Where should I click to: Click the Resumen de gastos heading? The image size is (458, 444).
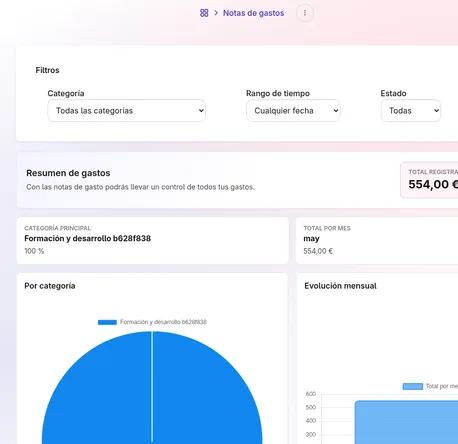(x=68, y=173)
